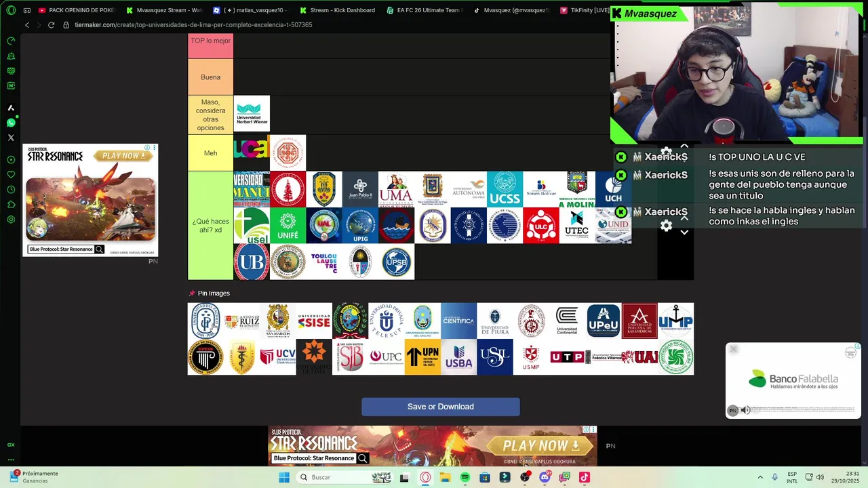Pick the Universidad de Piura logo
Image resolution: width=868 pixels, height=488 pixels.
click(x=495, y=321)
